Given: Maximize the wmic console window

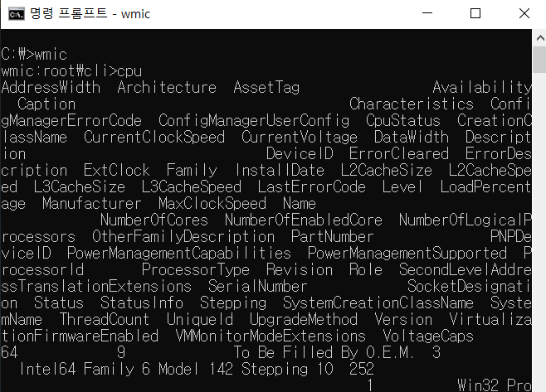Looking at the screenshot, I should click(475, 13).
